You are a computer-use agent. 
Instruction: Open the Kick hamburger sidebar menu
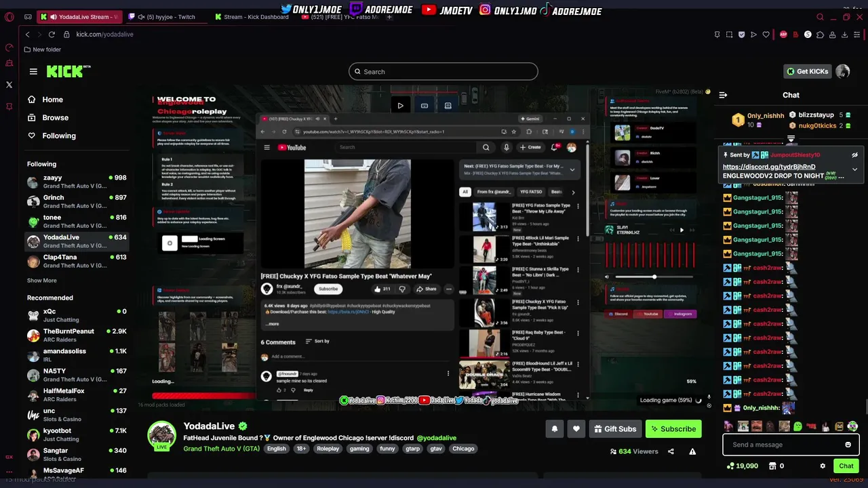coord(33,71)
